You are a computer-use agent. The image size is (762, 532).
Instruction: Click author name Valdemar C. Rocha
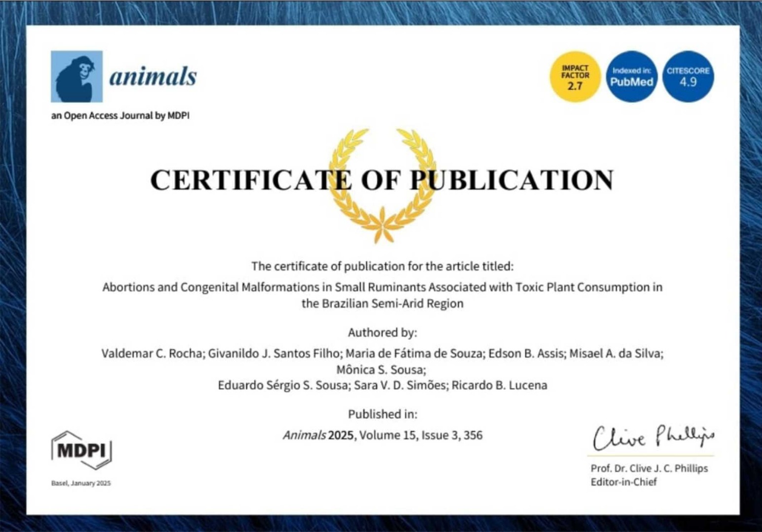[151, 353]
